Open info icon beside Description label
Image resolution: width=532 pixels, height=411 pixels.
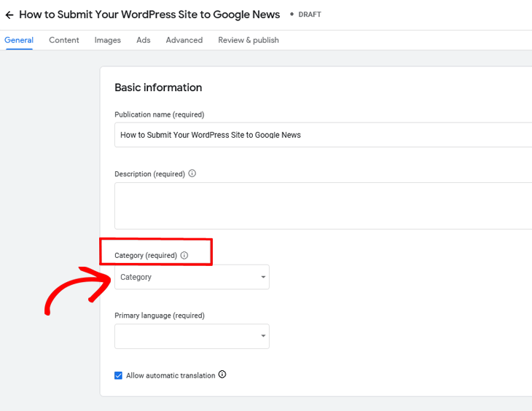192,173
